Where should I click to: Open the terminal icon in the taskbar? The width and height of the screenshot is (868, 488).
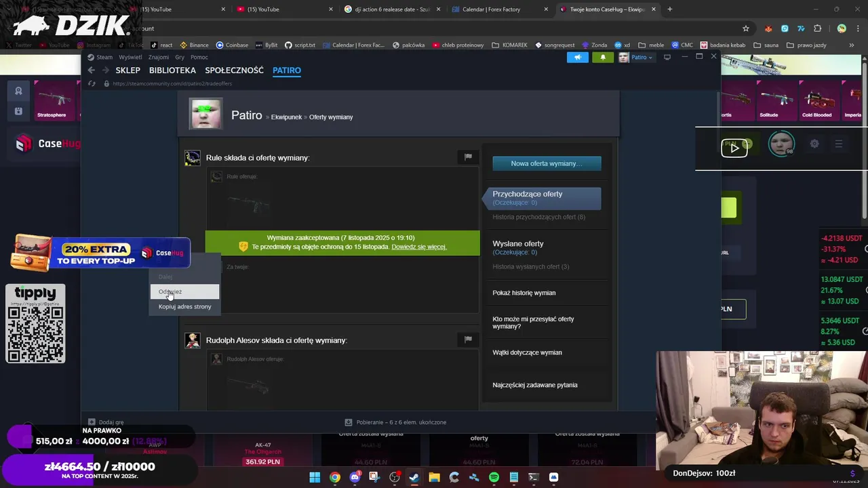(534, 477)
